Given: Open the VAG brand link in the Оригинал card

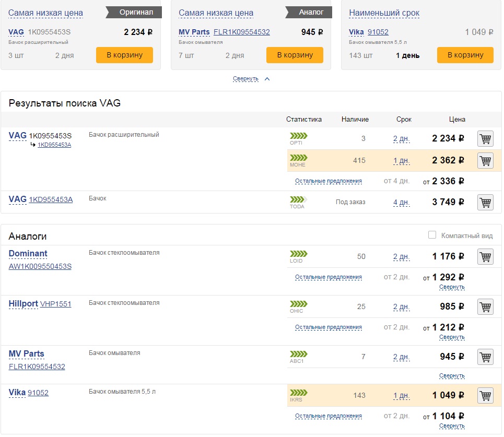Looking at the screenshot, I should pyautogui.click(x=16, y=32).
